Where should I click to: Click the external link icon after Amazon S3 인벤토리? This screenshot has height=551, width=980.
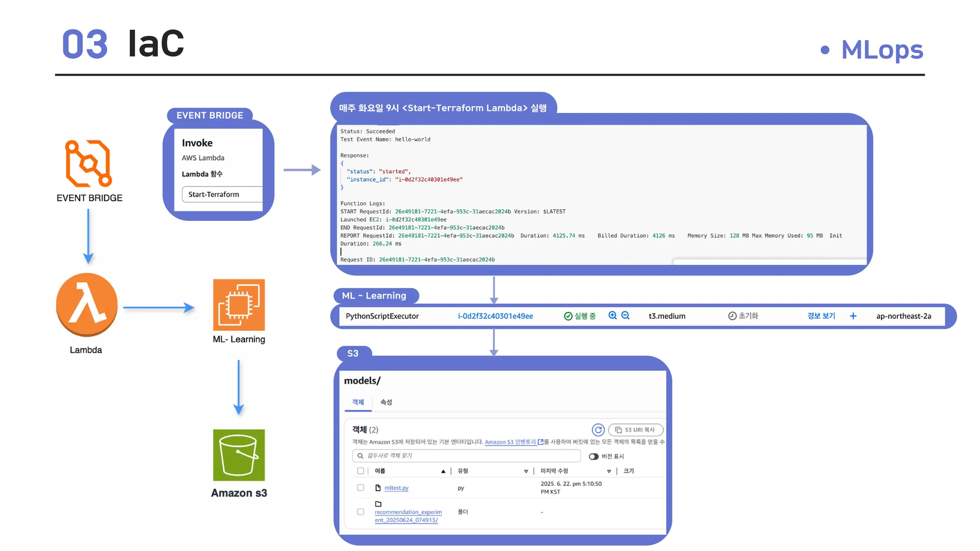[x=541, y=442]
